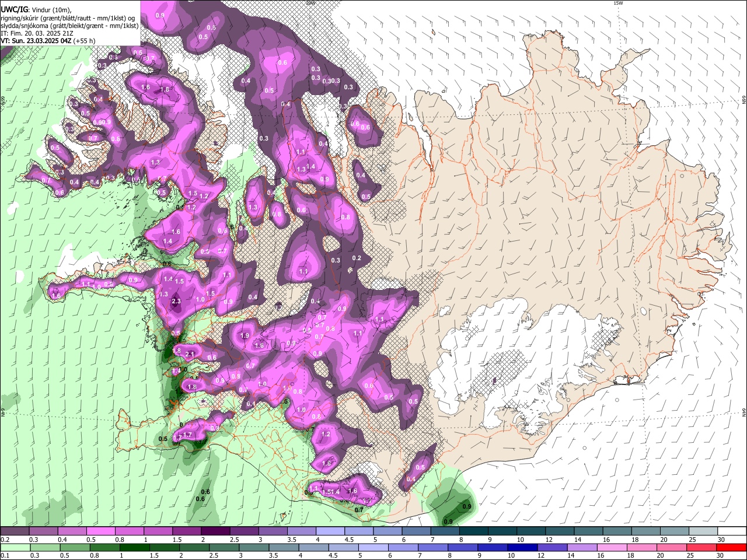Select the magenta-purple swatch above upper '1.5'
Viewport: 747px width, 560px height.
(x=187, y=531)
